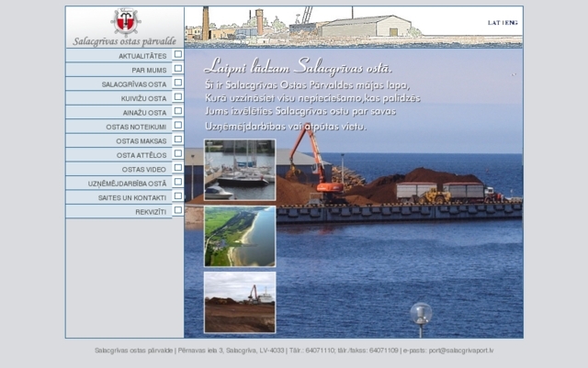Click the square icon beside AKTUALITĀTES
Screen dimensions: 588x368
[x=178, y=54]
